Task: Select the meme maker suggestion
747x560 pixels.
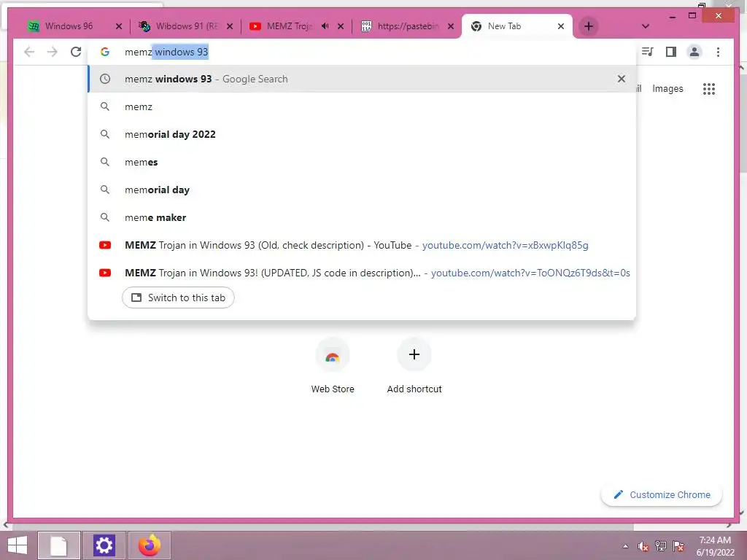Action: click(362, 217)
